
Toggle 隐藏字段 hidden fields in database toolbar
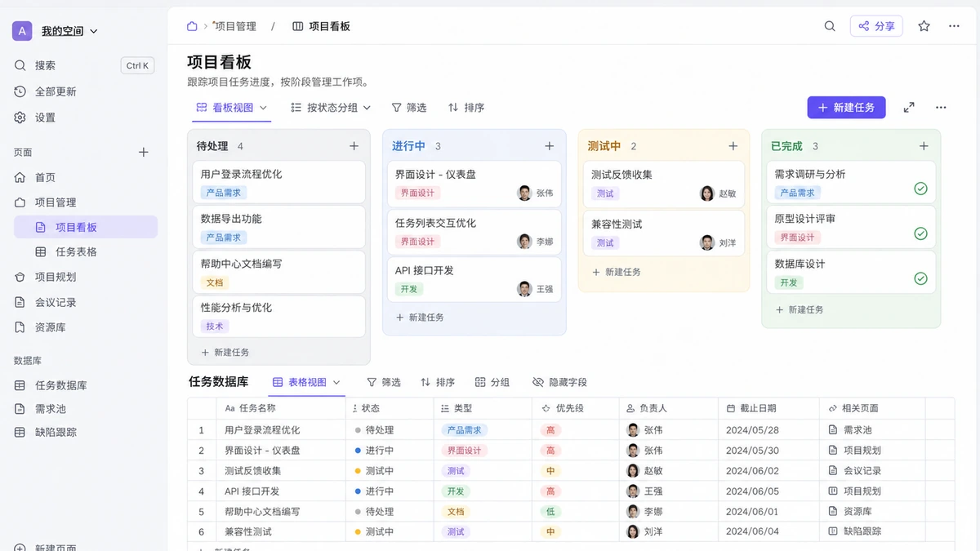pos(559,382)
